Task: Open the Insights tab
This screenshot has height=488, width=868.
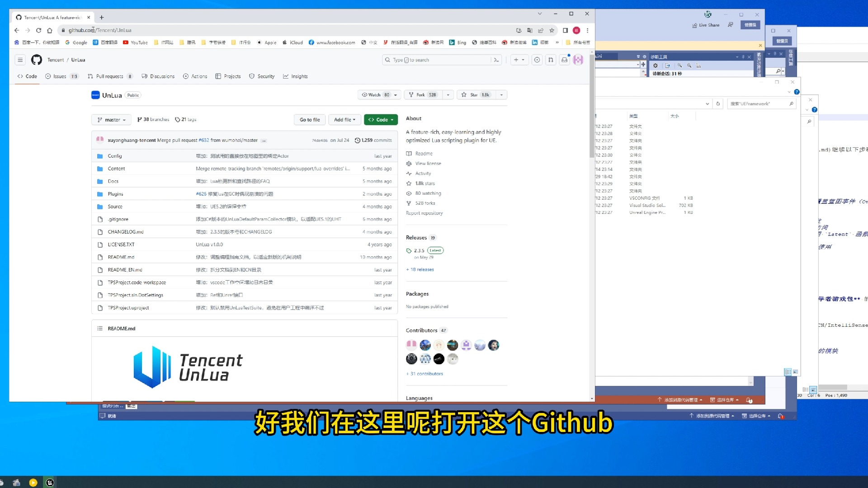Action: 295,76
